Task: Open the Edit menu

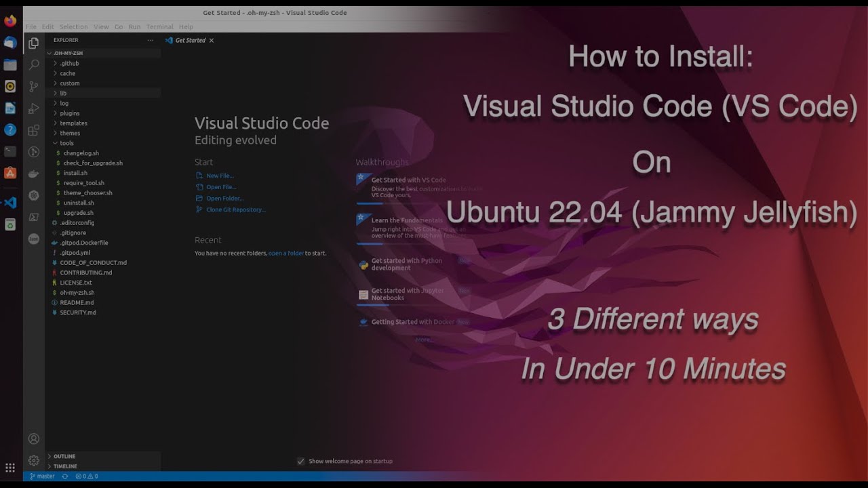Action: 47,27
